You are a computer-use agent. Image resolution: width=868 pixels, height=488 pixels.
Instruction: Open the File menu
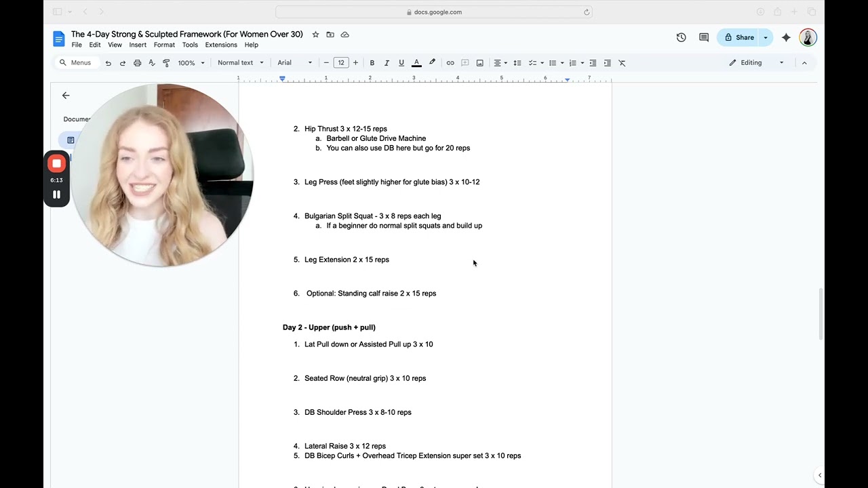click(77, 45)
